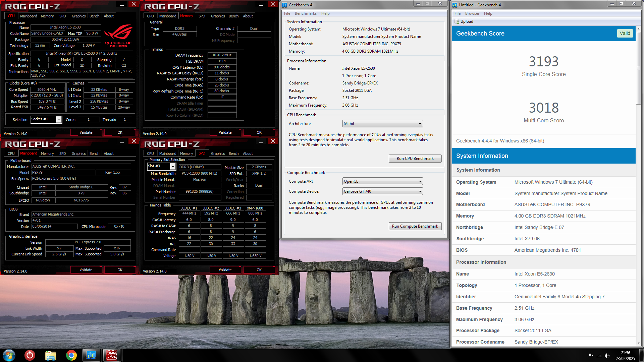This screenshot has width=644, height=362.
Task: Open Windows Start menu orb
Action: pyautogui.click(x=9, y=355)
